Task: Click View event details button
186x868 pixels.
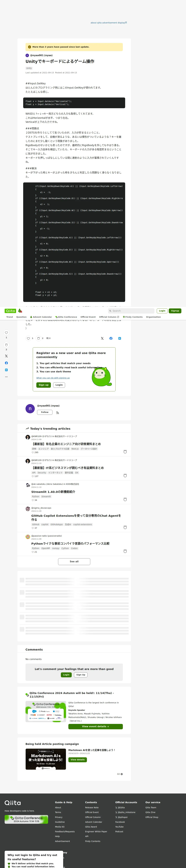Action: tap(95, 727)
